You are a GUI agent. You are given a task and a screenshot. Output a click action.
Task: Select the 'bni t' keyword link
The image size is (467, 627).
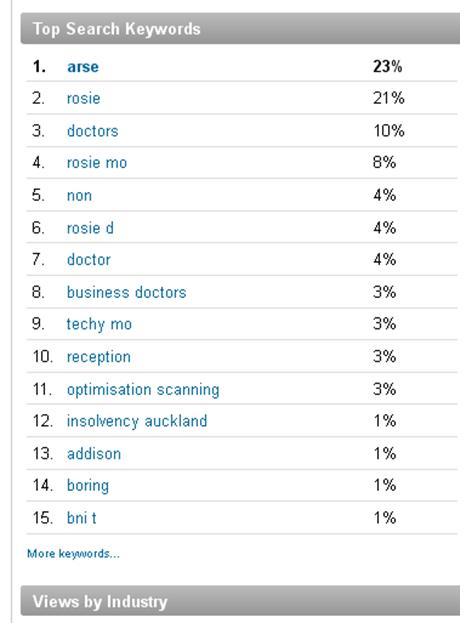coord(82,518)
